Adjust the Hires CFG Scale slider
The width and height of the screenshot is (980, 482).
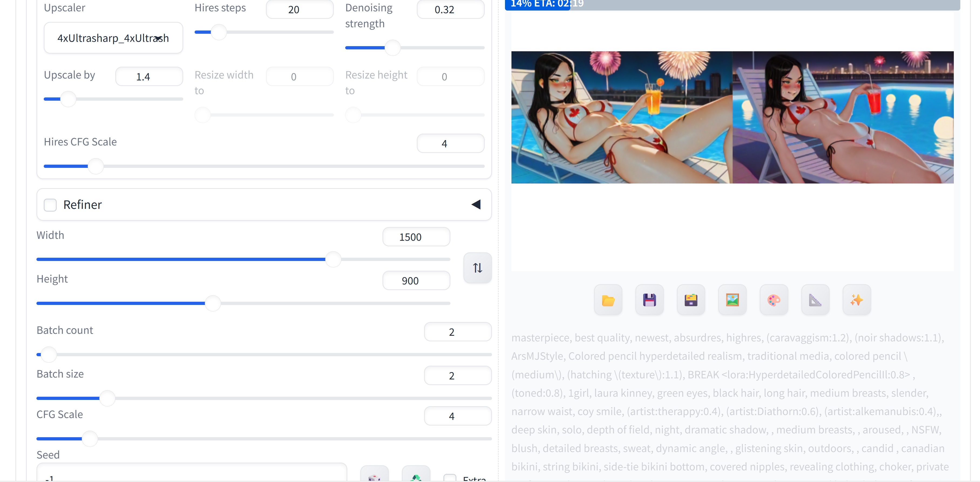[x=264, y=166]
